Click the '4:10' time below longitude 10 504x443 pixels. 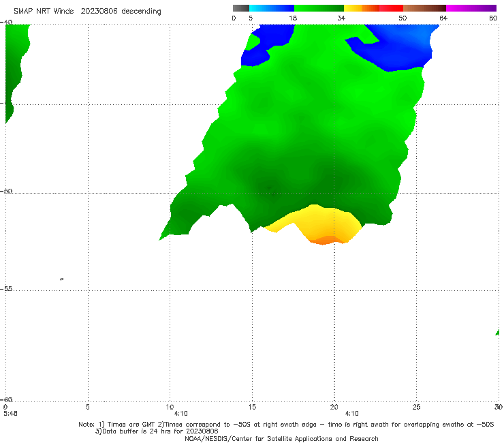[x=180, y=414]
